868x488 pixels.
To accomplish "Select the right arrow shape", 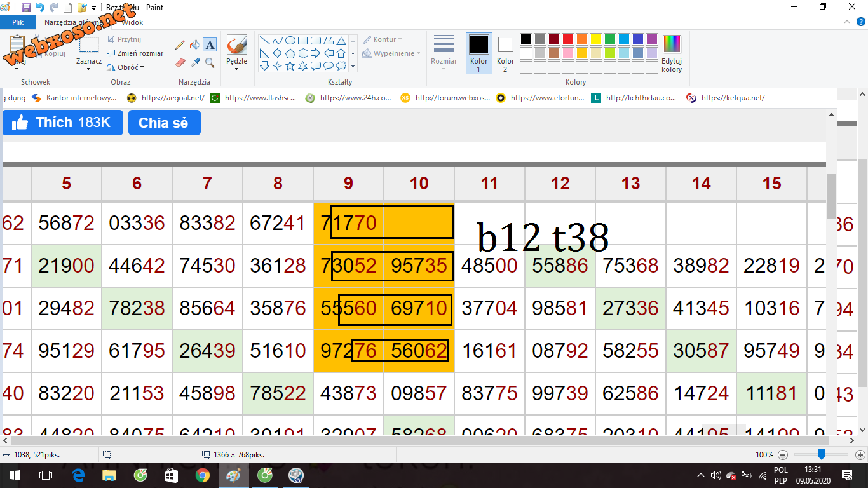I will (316, 53).
